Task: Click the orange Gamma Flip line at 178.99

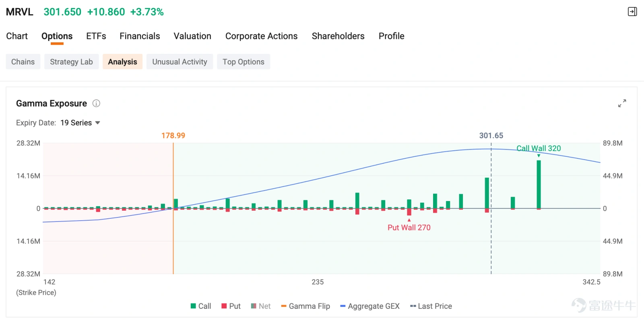Action: click(x=173, y=208)
